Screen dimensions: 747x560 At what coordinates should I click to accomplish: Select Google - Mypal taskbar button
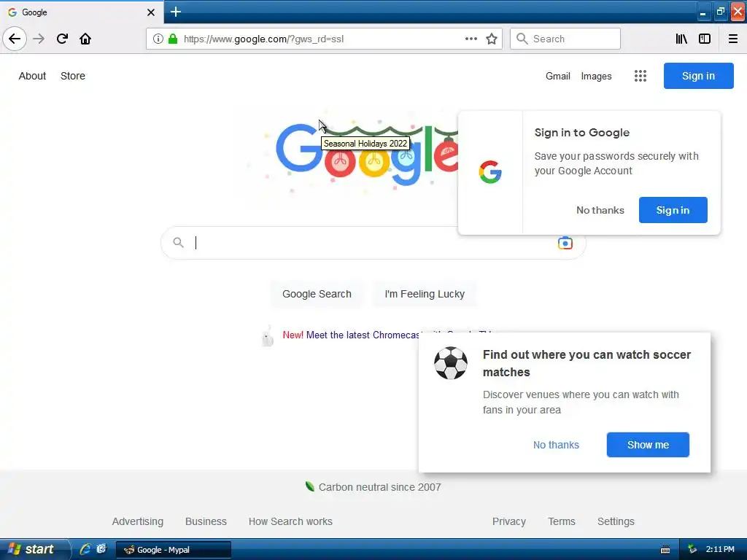pyautogui.click(x=174, y=550)
